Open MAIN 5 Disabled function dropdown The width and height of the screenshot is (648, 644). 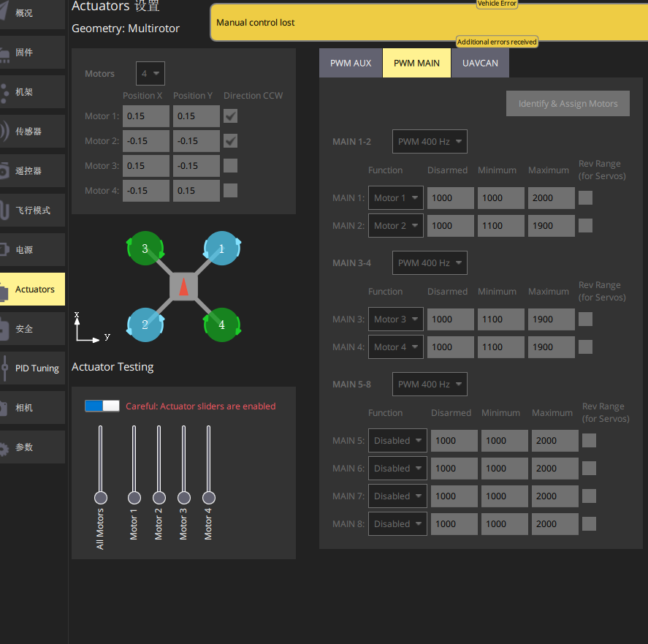397,441
